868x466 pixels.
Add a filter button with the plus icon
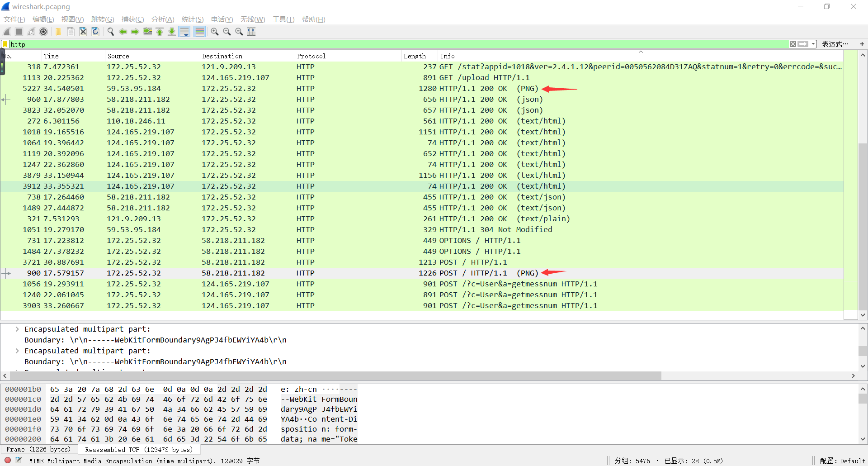[x=862, y=44]
